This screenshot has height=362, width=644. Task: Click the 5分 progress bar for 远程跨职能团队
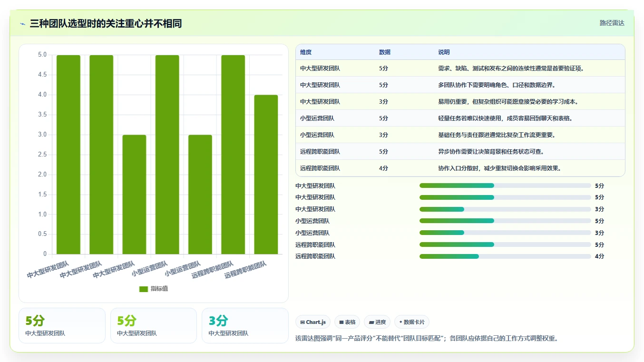(x=505, y=245)
